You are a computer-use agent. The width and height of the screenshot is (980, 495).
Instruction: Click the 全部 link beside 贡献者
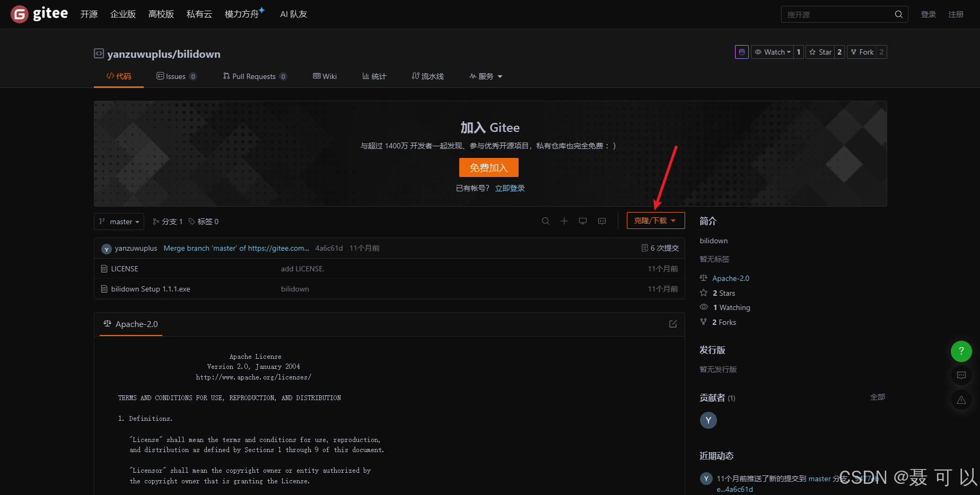click(x=878, y=397)
